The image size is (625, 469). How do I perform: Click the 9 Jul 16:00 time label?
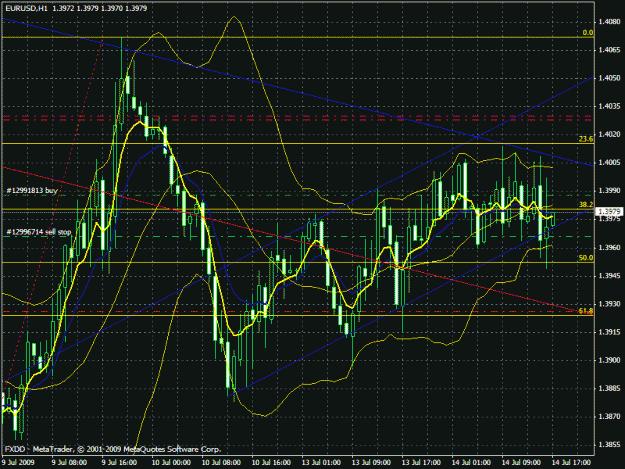pyautogui.click(x=119, y=463)
